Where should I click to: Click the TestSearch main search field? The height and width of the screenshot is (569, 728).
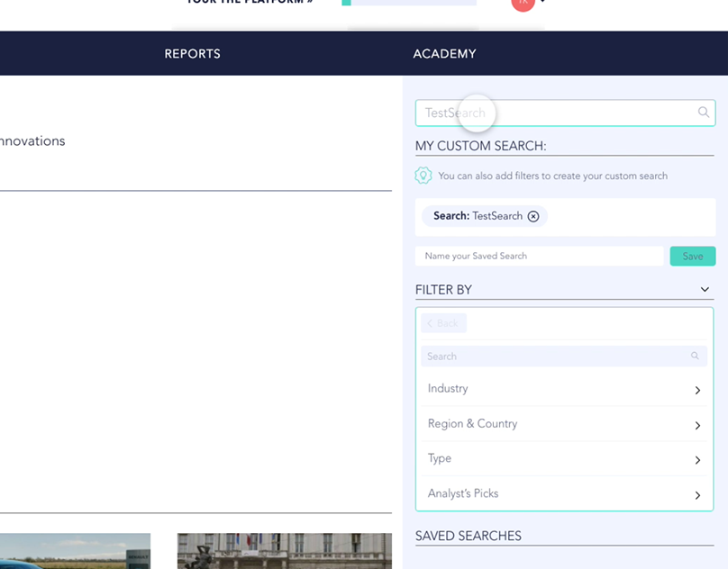[565, 113]
